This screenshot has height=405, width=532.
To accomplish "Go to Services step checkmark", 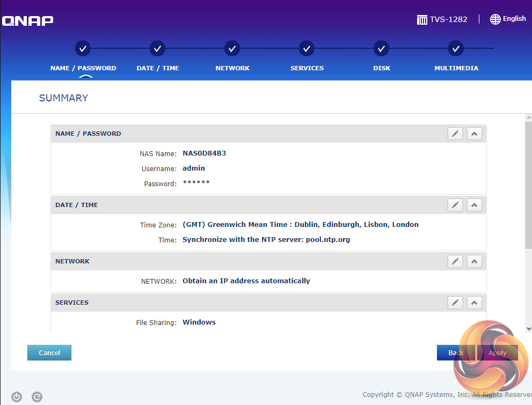I will click(x=307, y=49).
